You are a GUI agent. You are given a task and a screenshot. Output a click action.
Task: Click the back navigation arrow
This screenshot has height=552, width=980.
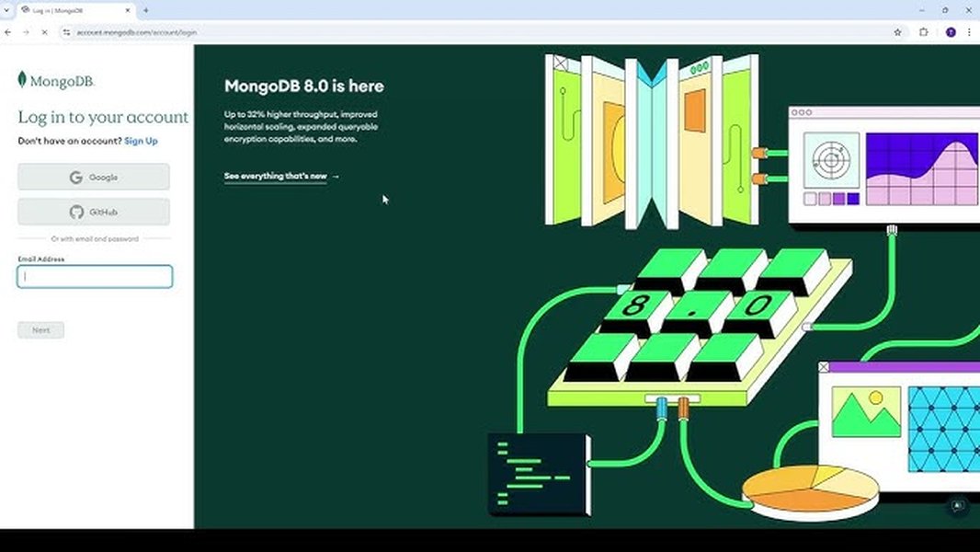click(x=9, y=31)
